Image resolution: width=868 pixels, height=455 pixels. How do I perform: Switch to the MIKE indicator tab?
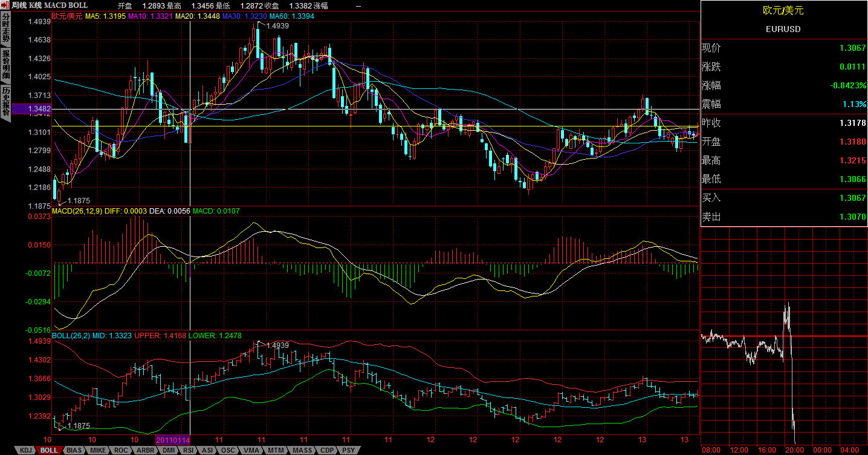click(x=98, y=450)
